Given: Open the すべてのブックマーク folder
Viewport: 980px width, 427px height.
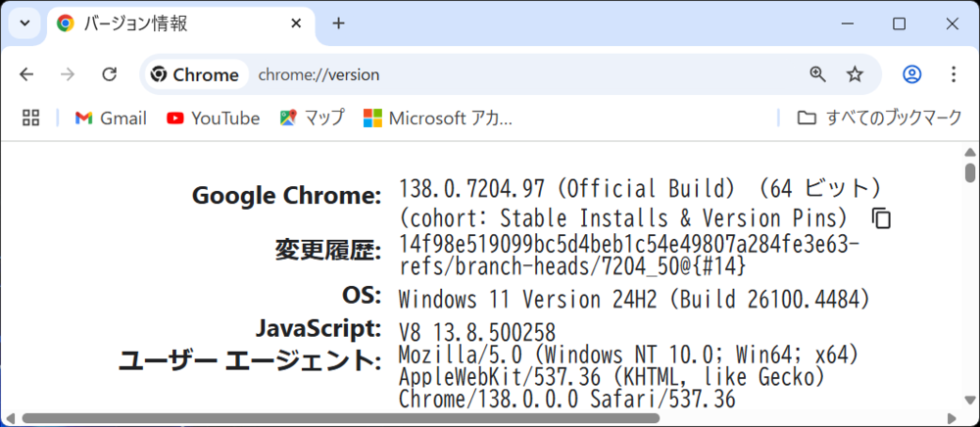Looking at the screenshot, I should coord(879,118).
